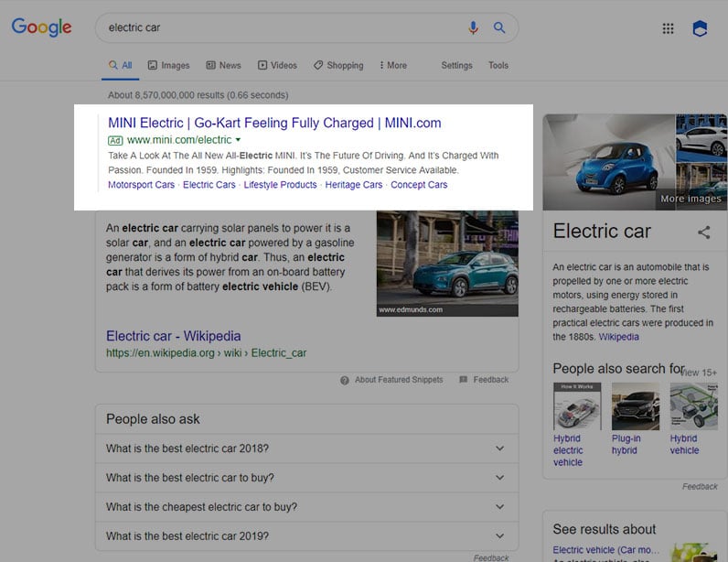The image size is (728, 562).
Task: Expand the ad URL dropdown arrow
Action: [x=238, y=140]
